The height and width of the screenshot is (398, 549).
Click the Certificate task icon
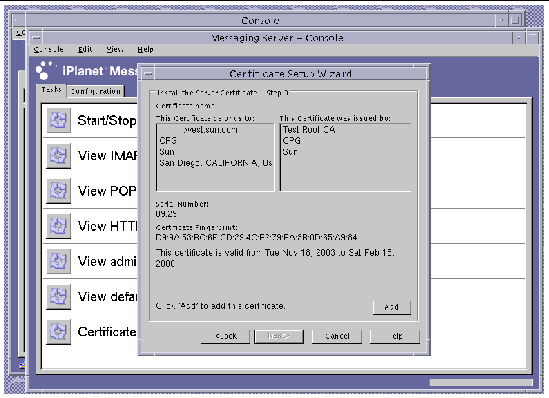click(x=58, y=331)
